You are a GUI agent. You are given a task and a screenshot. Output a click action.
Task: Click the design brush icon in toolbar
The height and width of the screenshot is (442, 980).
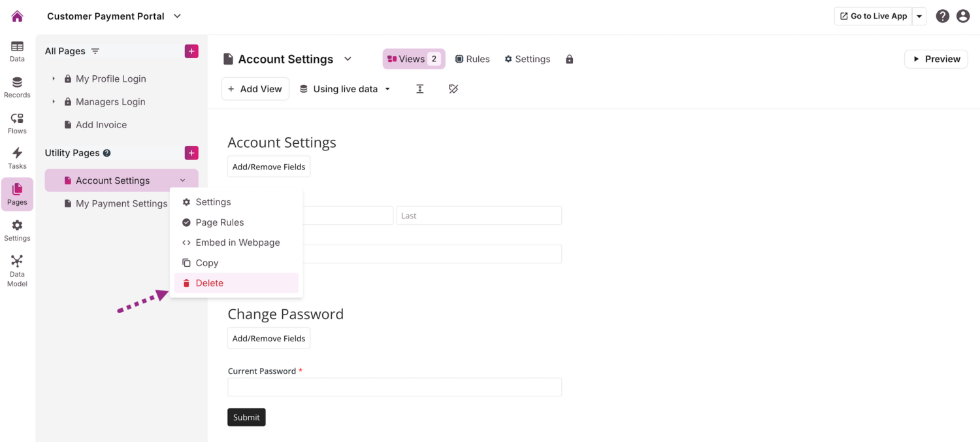453,89
